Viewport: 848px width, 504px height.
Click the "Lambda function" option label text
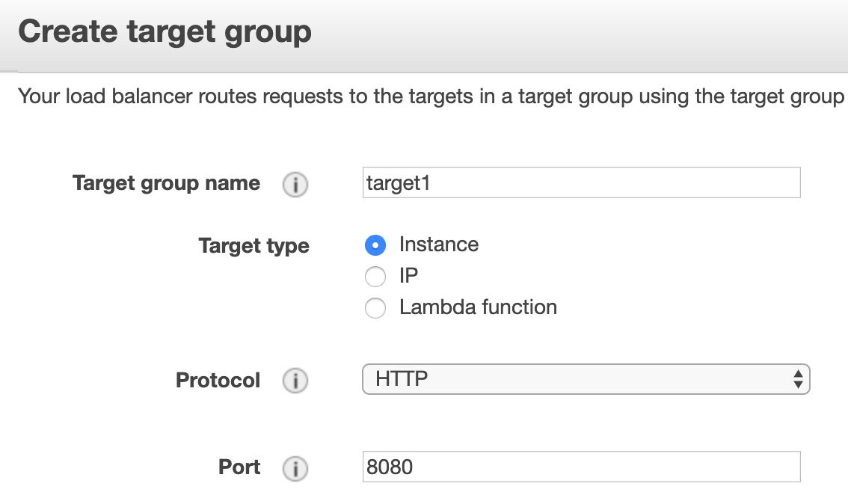pos(478,307)
